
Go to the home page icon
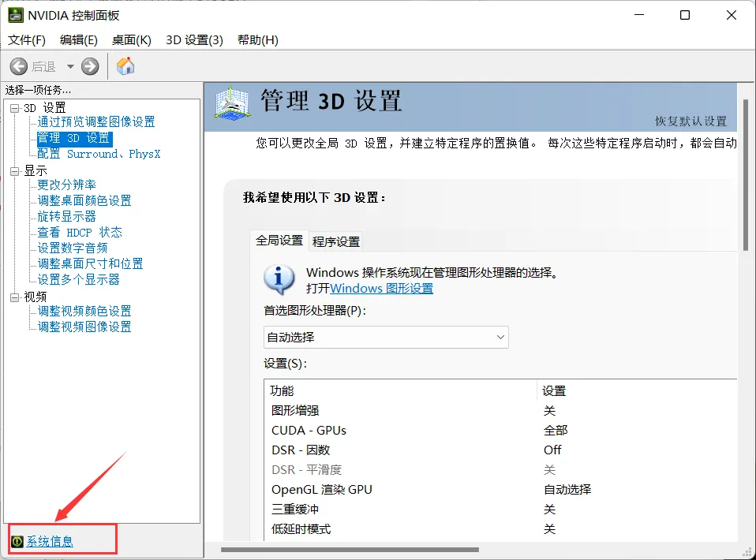point(125,66)
